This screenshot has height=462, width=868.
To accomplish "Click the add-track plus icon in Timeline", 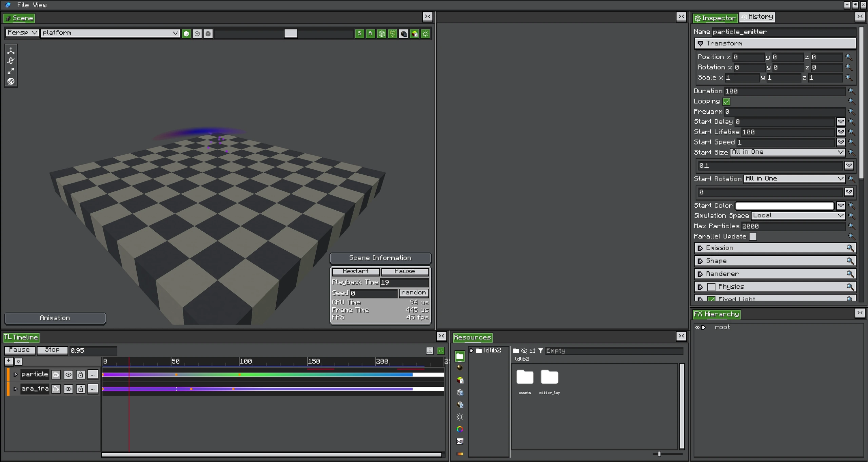I will [x=9, y=361].
